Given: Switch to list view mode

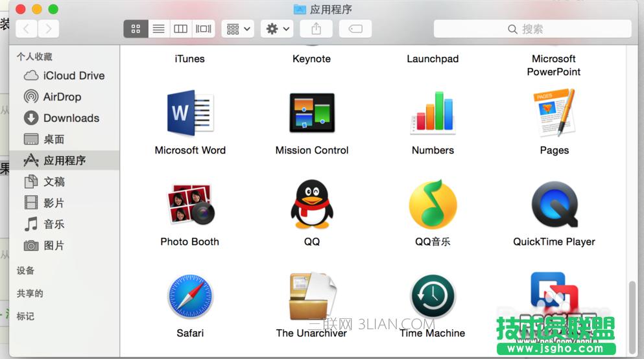Looking at the screenshot, I should pos(158,29).
